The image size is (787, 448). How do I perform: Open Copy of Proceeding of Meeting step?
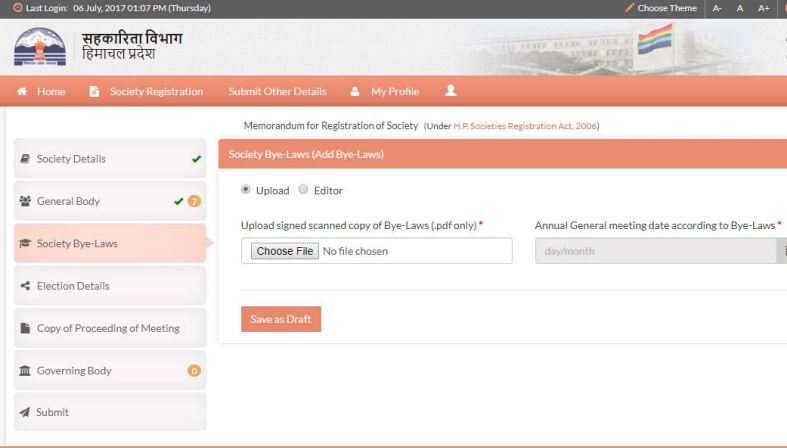[x=110, y=328]
